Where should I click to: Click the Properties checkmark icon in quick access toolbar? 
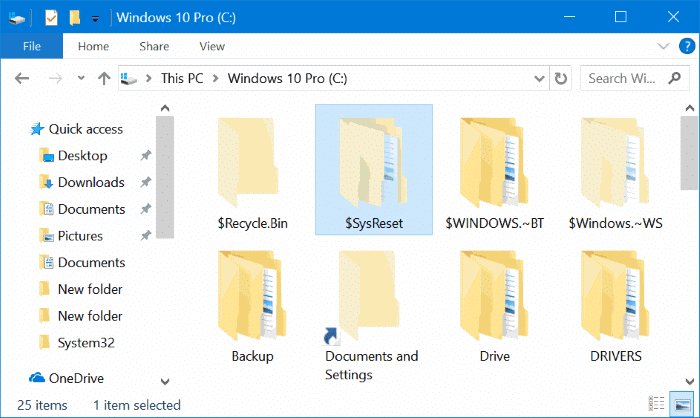51,18
